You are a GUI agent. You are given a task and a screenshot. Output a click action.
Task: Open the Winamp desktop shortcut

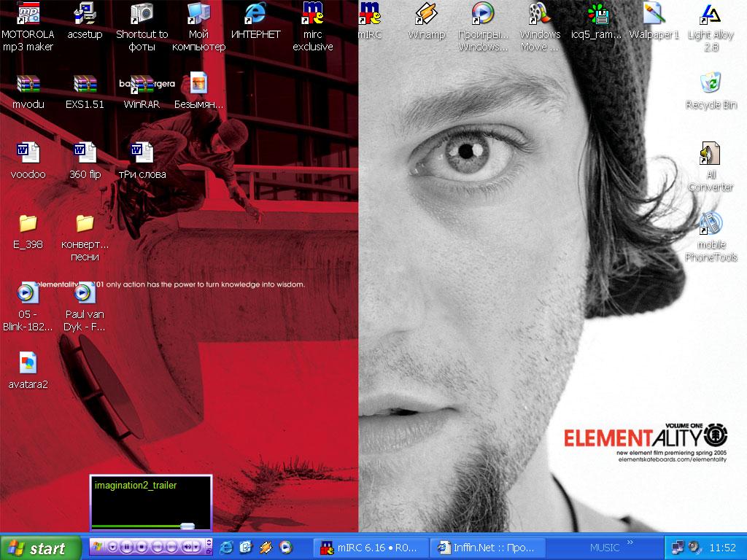[x=426, y=15]
